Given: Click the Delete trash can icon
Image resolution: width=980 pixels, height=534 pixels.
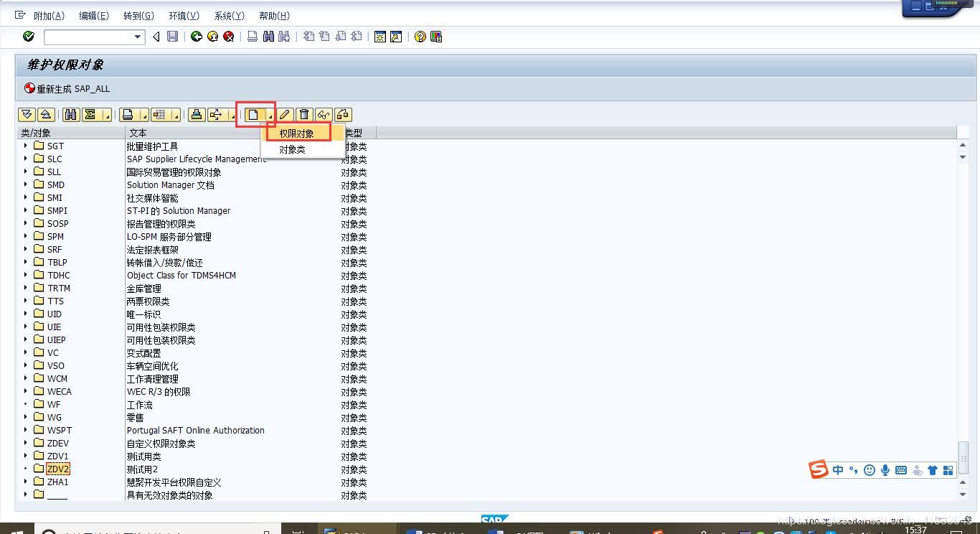Looking at the screenshot, I should point(304,114).
